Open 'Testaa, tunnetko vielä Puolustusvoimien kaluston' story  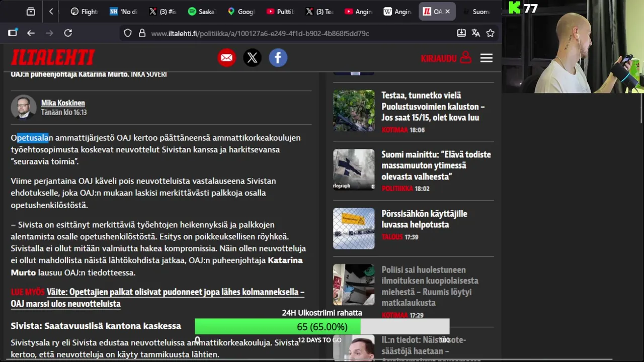point(433,106)
